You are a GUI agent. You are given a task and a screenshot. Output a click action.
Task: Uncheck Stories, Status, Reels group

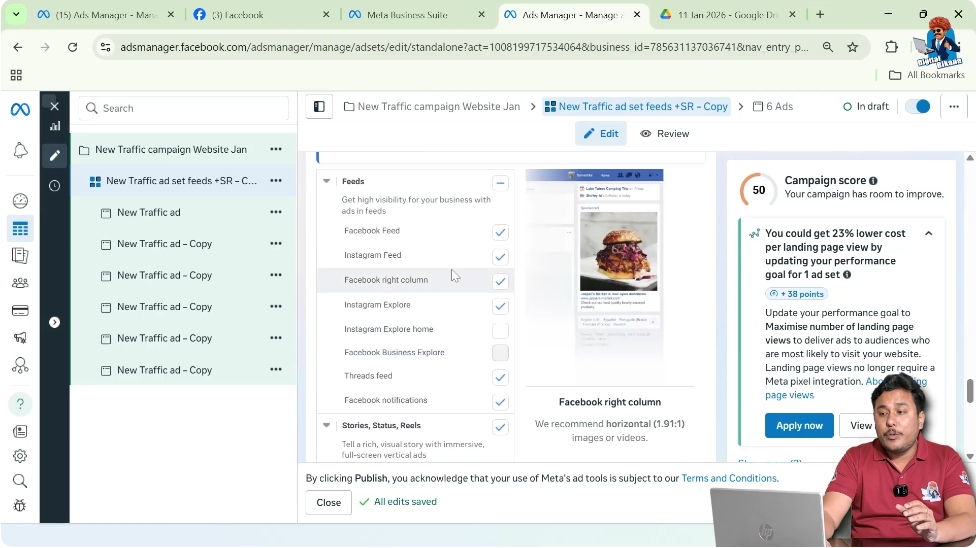[x=500, y=427]
